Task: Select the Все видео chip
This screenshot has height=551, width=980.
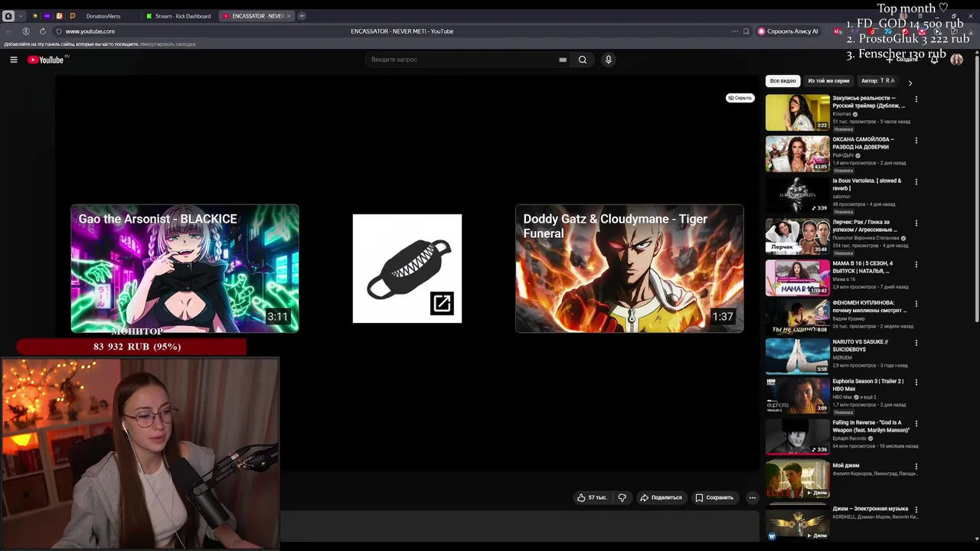Action: pyautogui.click(x=782, y=80)
